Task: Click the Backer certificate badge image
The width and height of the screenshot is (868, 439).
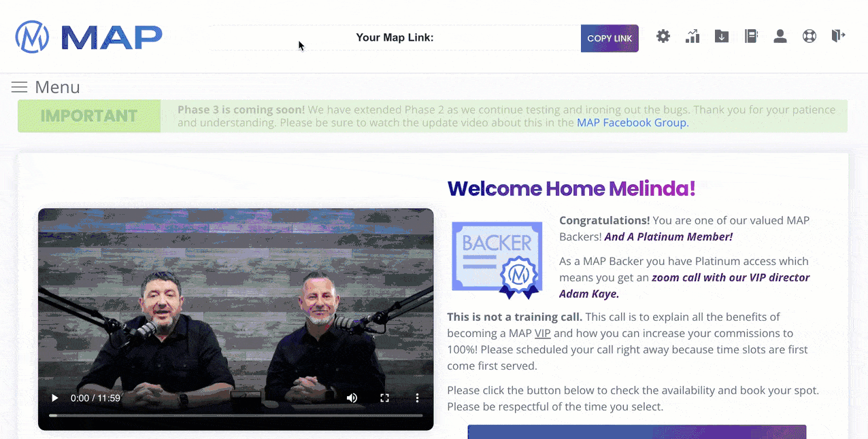Action: 497,260
